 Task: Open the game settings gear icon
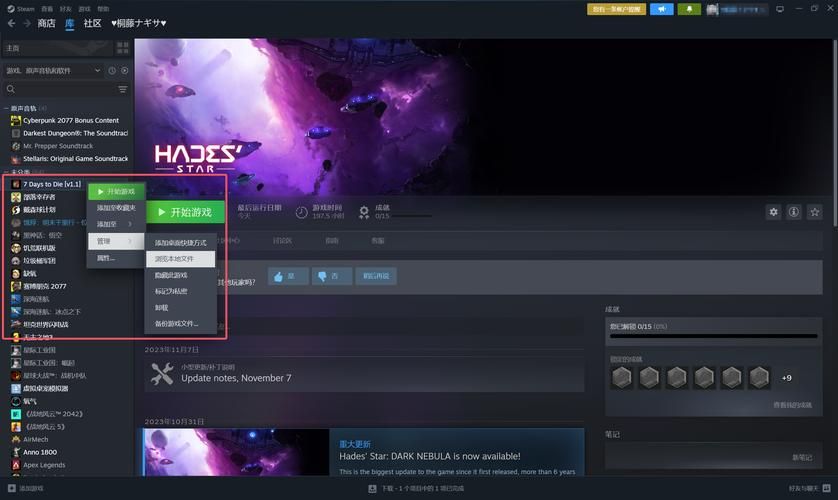click(773, 212)
